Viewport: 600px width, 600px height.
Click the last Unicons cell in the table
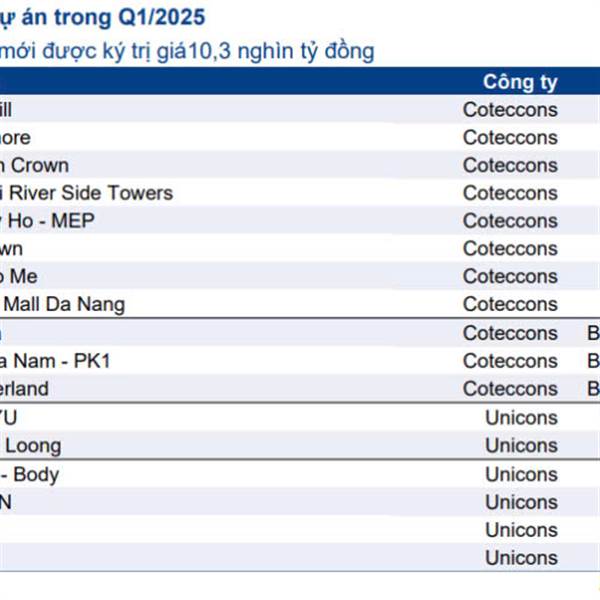coord(521,558)
